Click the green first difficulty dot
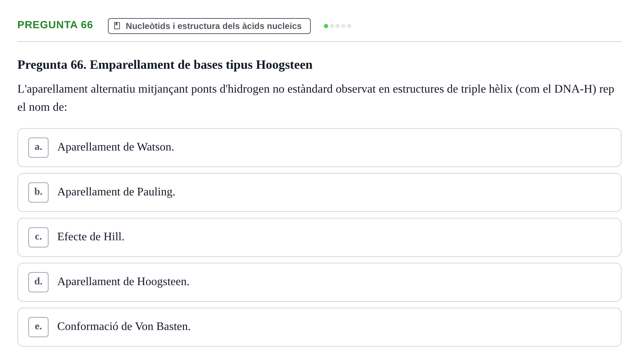 click(326, 26)
